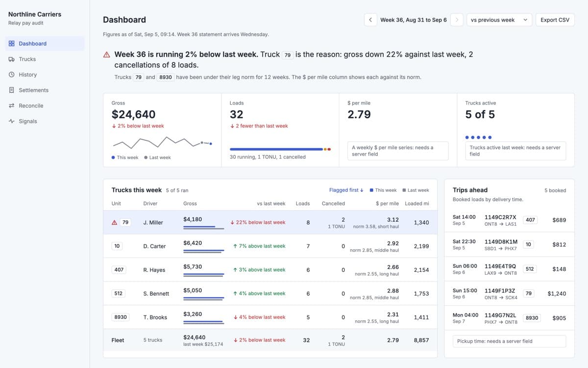588x368 pixels.
Task: Open the History section in sidebar
Action: 45,75
